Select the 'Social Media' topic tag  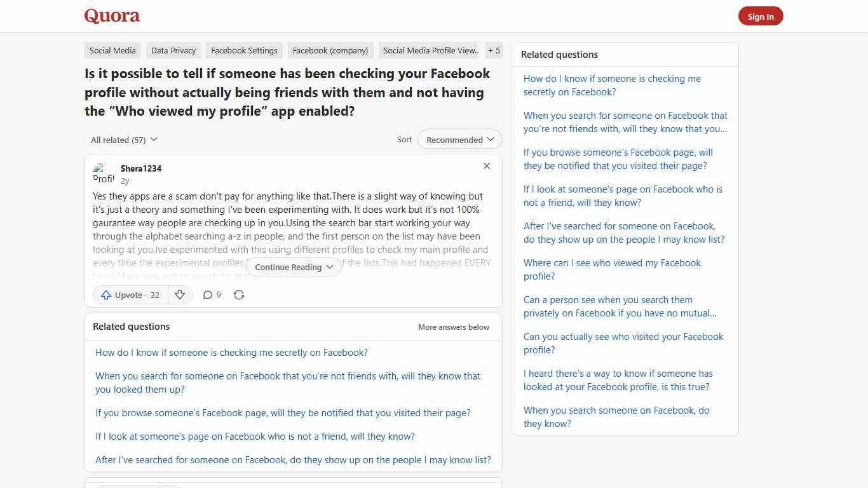tap(112, 50)
